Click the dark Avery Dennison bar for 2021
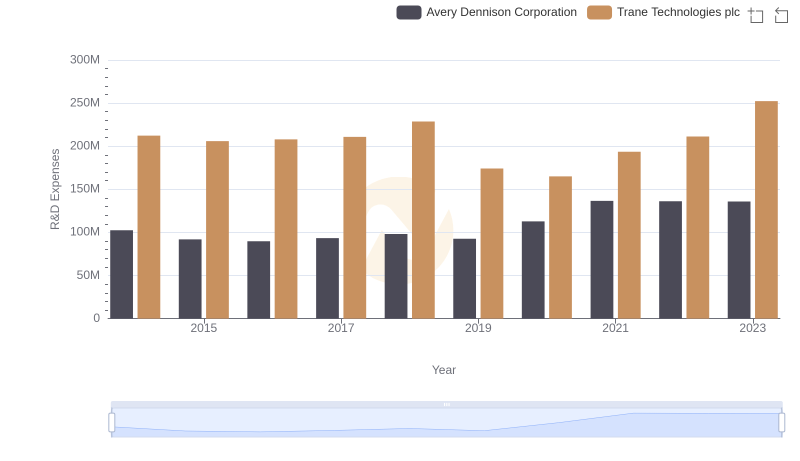This screenshot has height=461, width=800. click(602, 260)
